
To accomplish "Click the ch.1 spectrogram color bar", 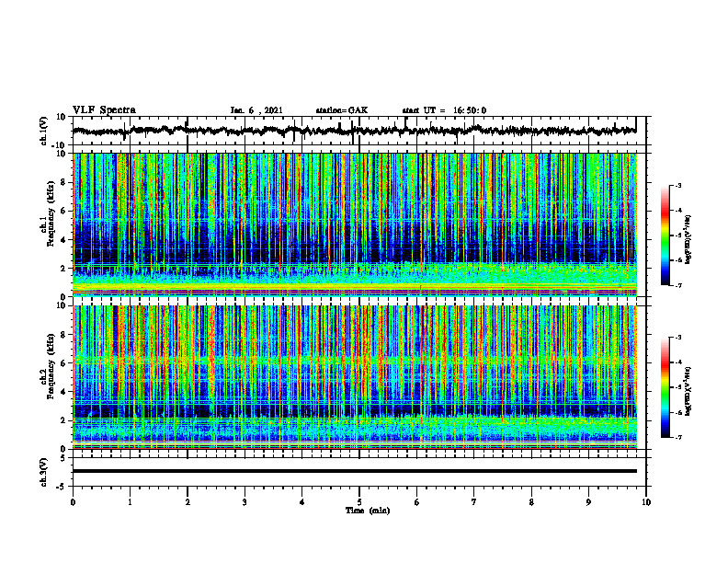I will point(665,236).
